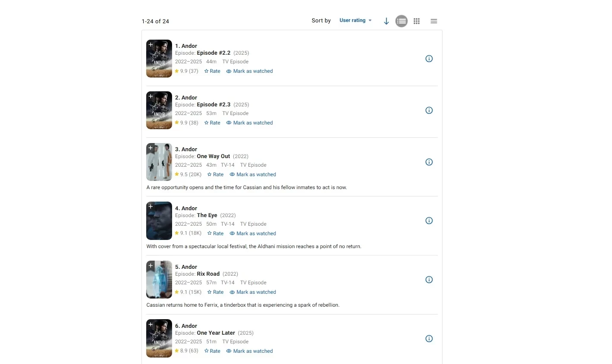This screenshot has height=364, width=612.
Task: Rate Episode #2.3
Action: [x=212, y=123]
